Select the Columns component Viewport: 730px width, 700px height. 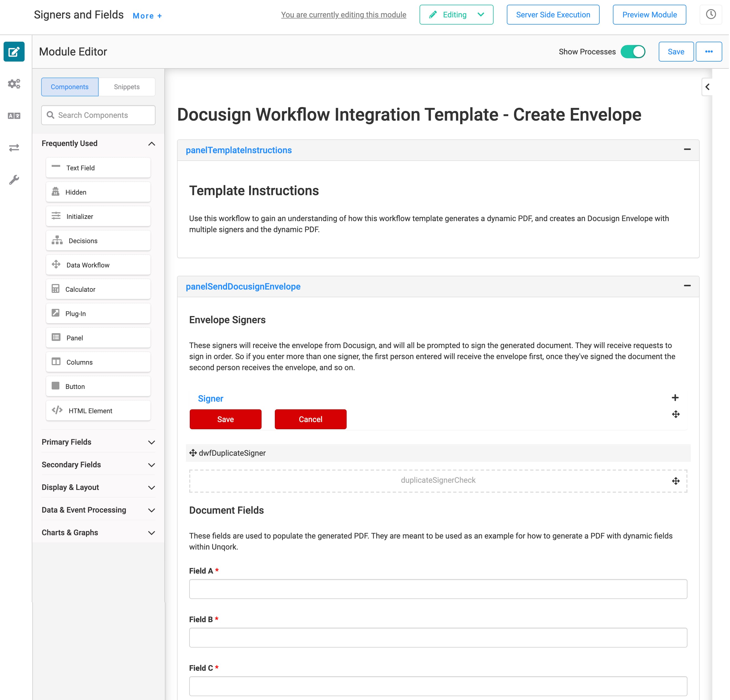pyautogui.click(x=98, y=362)
